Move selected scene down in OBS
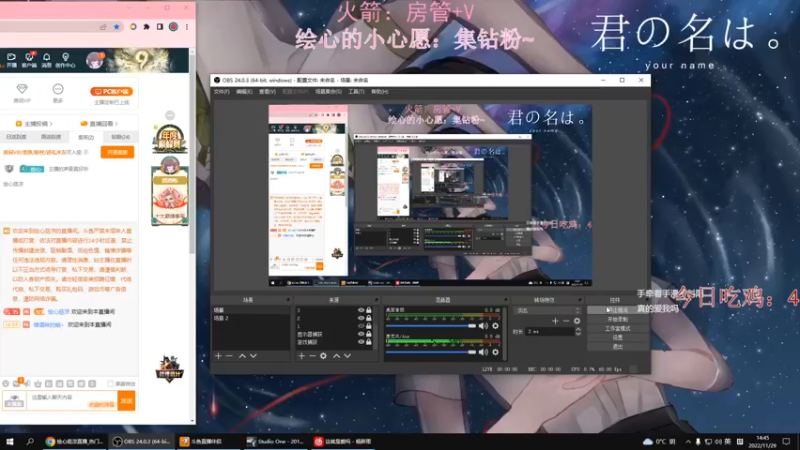The image size is (800, 450). tap(253, 356)
